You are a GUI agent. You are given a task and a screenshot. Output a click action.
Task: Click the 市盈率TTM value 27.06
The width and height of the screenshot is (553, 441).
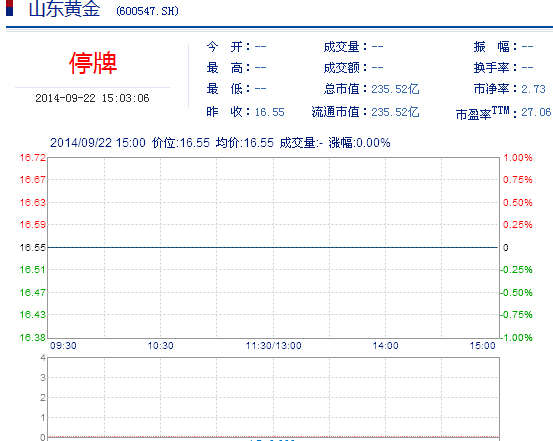[x=536, y=112]
